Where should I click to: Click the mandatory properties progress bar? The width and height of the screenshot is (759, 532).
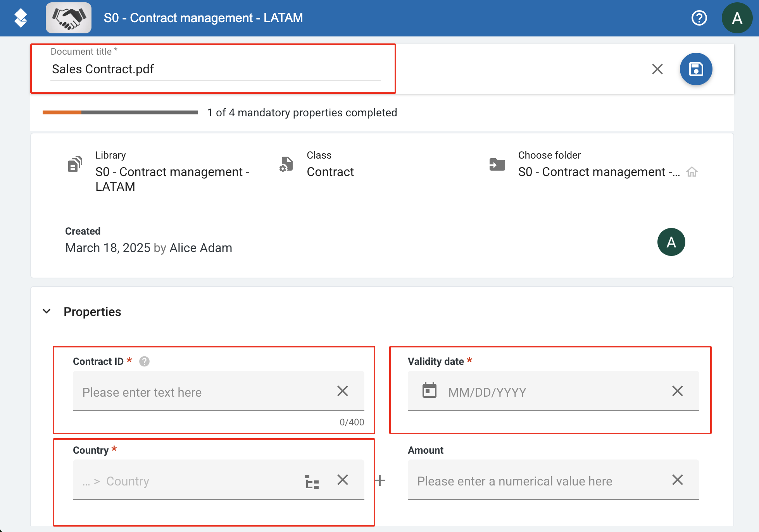[x=120, y=112]
